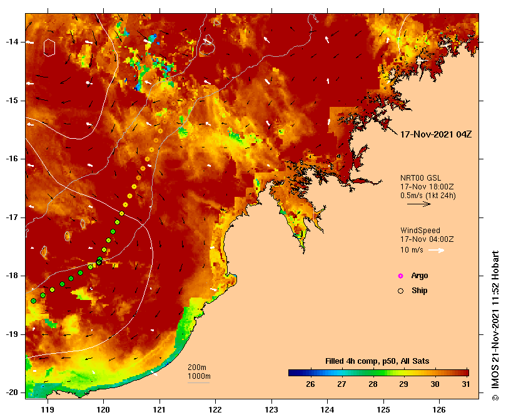Click the '17-Nov 18:00Z' timestamp text
Image resolution: width=506 pixels, height=420 pixels.
pos(427,187)
